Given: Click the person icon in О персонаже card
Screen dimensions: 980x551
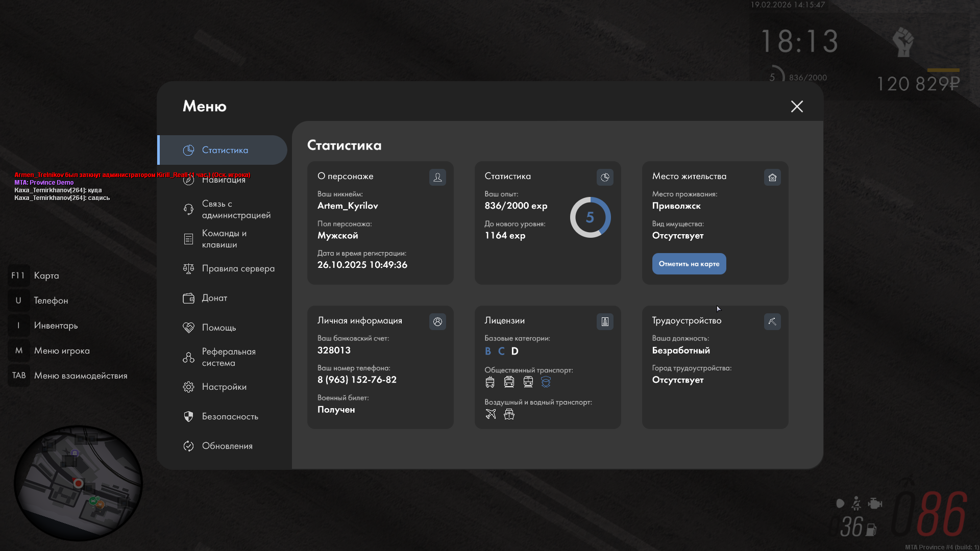Looking at the screenshot, I should pos(437,177).
